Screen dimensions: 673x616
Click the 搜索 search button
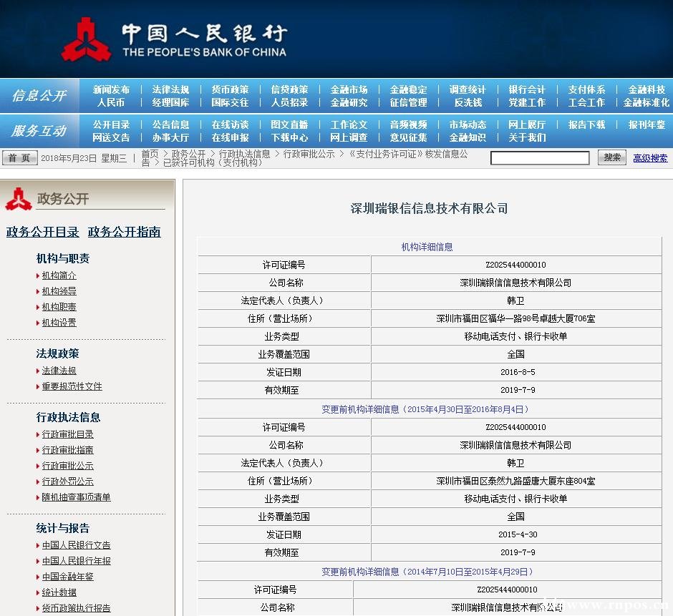point(612,157)
